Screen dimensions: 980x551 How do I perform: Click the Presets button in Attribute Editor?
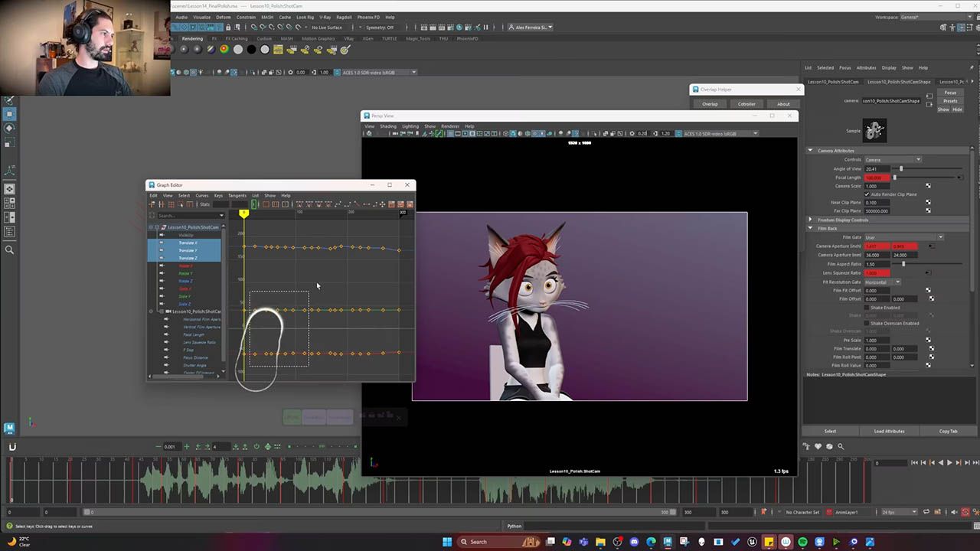tap(950, 101)
